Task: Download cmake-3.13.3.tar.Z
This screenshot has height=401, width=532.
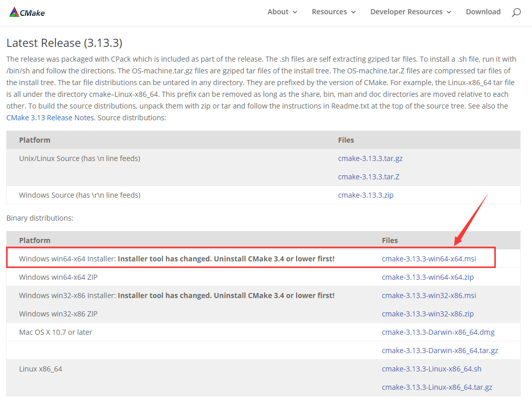Action: point(368,177)
